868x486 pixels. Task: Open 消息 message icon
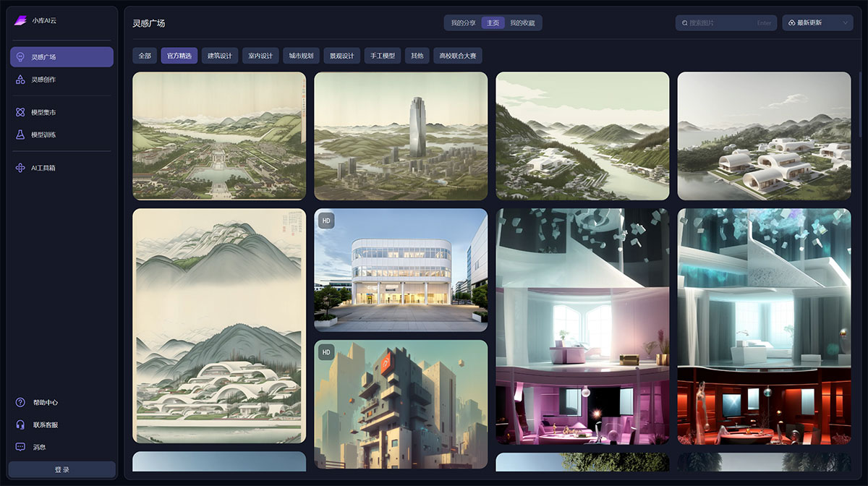pyautogui.click(x=20, y=447)
